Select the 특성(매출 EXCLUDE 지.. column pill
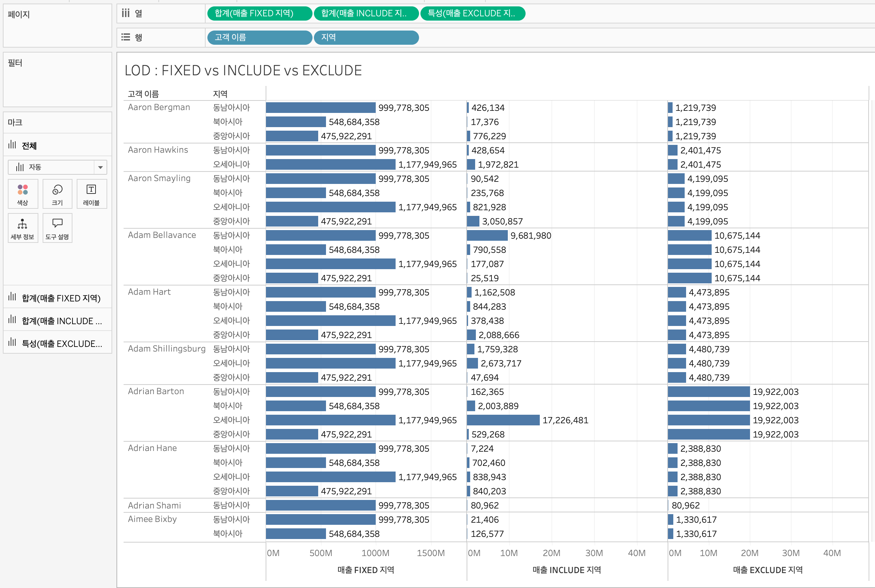 coord(473,13)
